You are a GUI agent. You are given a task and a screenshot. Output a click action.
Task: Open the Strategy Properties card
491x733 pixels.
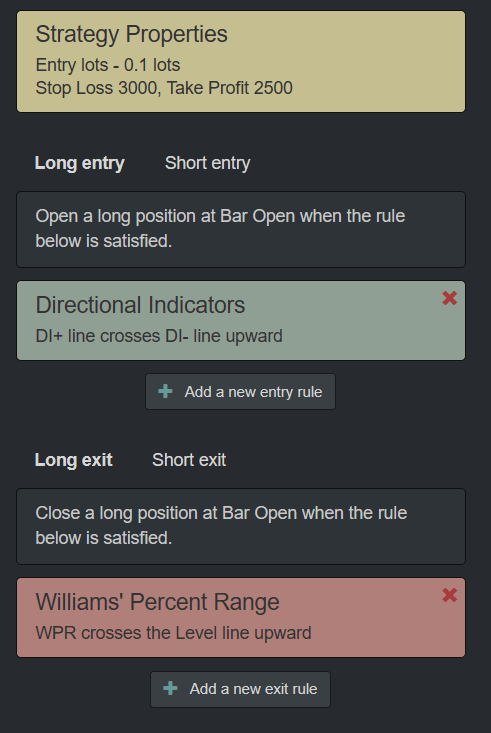coord(241,62)
